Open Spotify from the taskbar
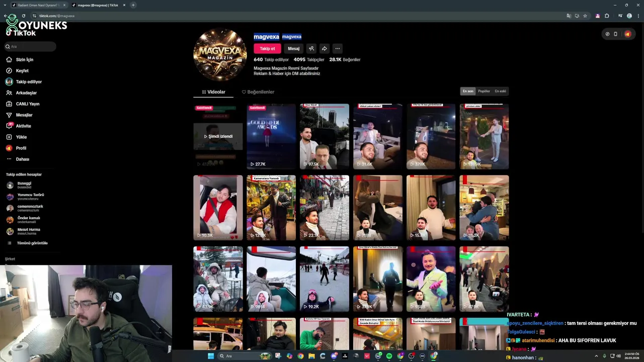Viewport: 644px width, 362px height. click(x=389, y=356)
